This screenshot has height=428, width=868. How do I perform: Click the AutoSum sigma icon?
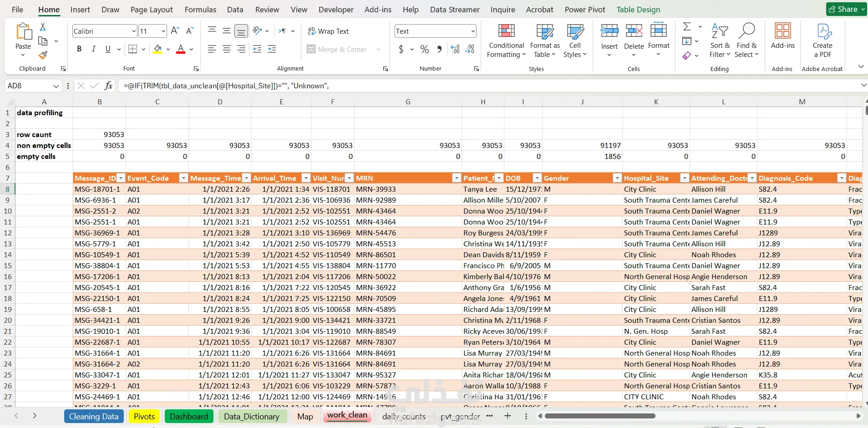(687, 27)
